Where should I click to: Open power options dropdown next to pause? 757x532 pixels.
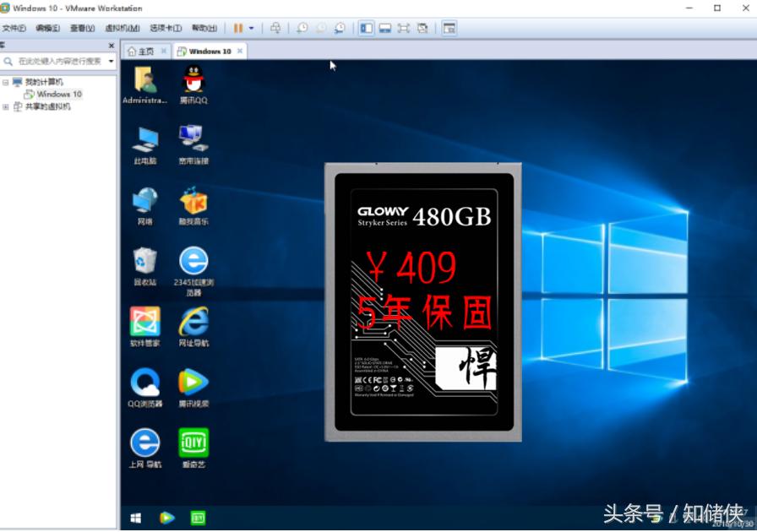pyautogui.click(x=251, y=28)
